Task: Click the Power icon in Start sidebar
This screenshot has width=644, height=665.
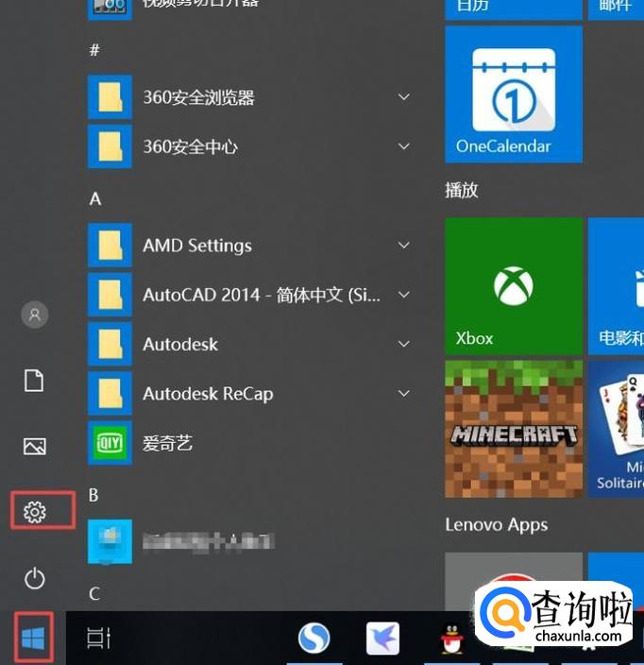Action: (x=35, y=578)
